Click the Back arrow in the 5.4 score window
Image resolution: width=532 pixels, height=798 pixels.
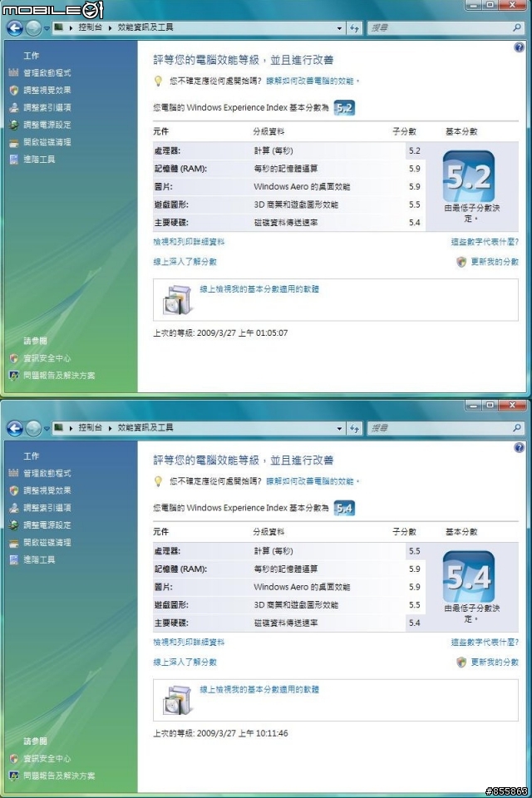coord(15,429)
